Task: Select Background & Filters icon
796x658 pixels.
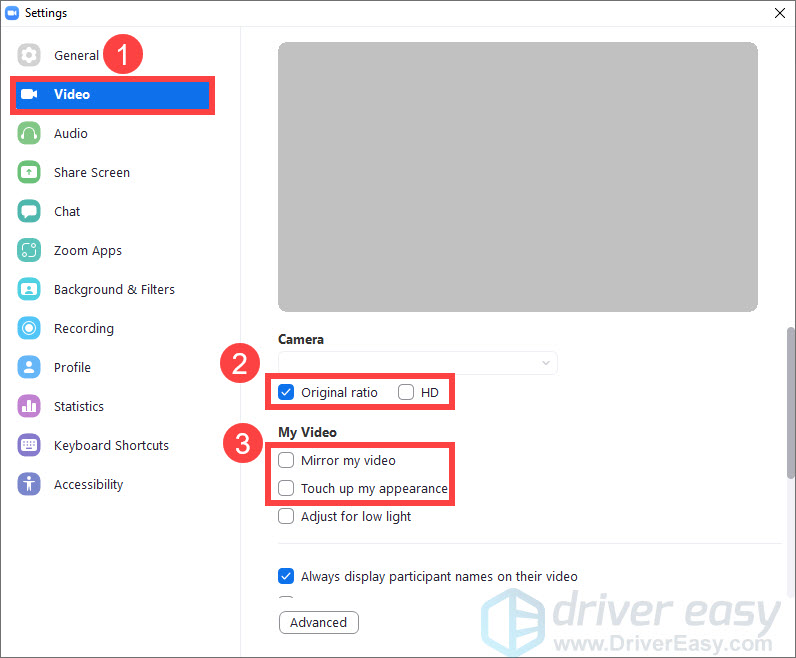Action: (x=29, y=290)
